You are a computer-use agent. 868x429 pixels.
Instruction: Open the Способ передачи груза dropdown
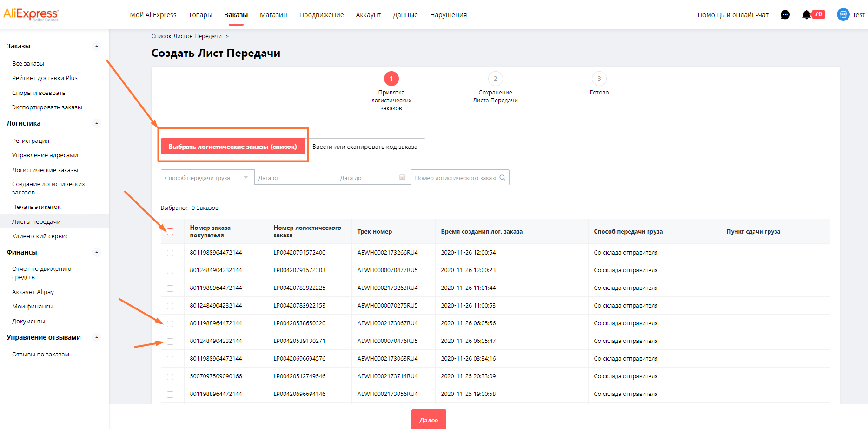(207, 177)
